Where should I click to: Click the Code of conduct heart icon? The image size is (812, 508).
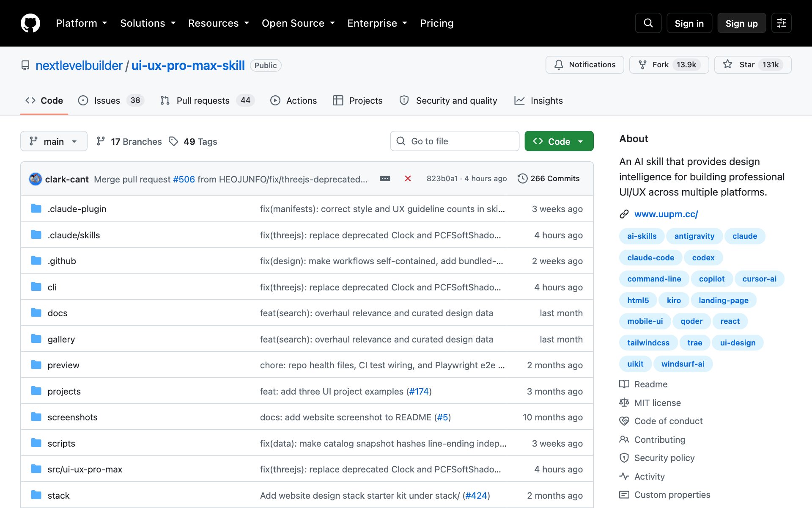point(624,421)
